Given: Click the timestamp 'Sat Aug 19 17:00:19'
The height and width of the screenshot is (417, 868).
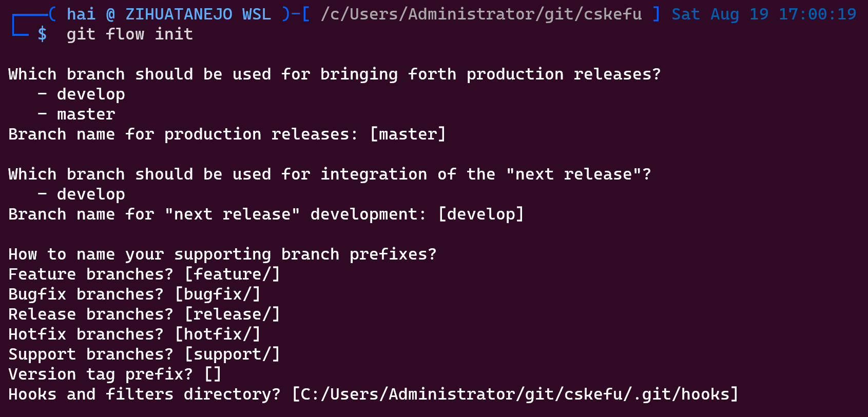Looking at the screenshot, I should tap(764, 14).
